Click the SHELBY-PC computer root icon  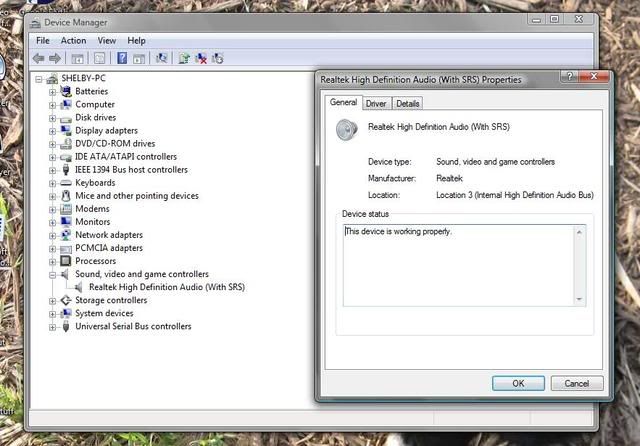[x=52, y=78]
